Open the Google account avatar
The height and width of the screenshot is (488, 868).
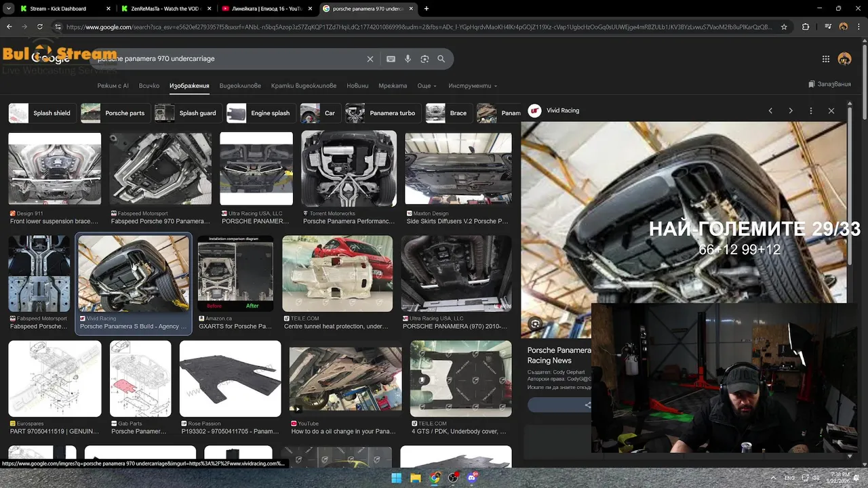[844, 59]
